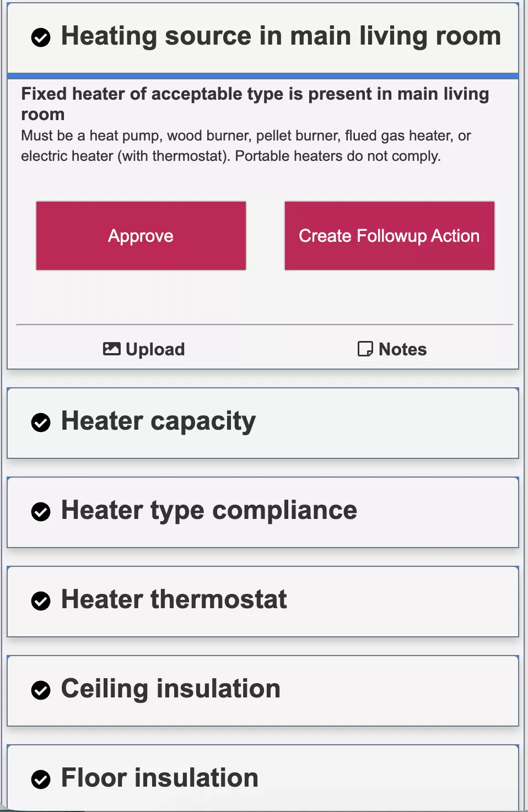The height and width of the screenshot is (812, 528).
Task: Click checkmark icon next to Ceiling insulation
Action: click(41, 690)
